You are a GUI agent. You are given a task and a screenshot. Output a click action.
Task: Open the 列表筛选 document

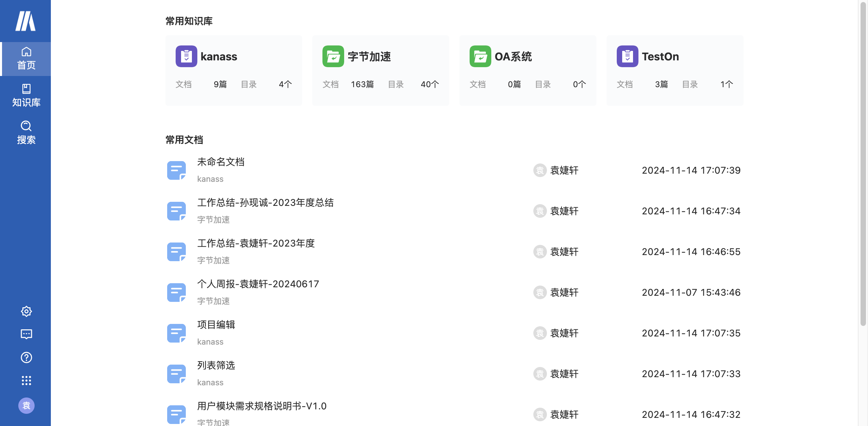click(x=216, y=366)
